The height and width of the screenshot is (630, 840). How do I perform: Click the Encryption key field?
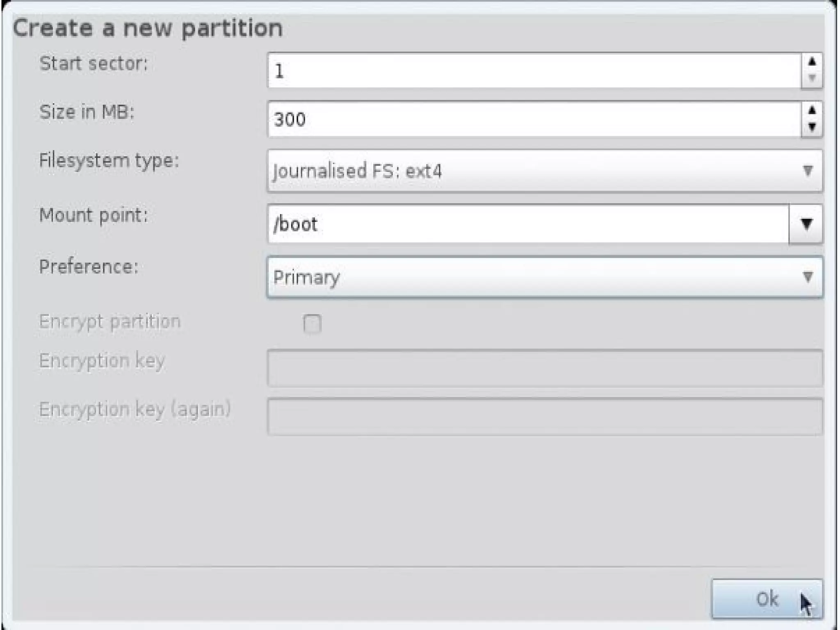[x=545, y=368]
